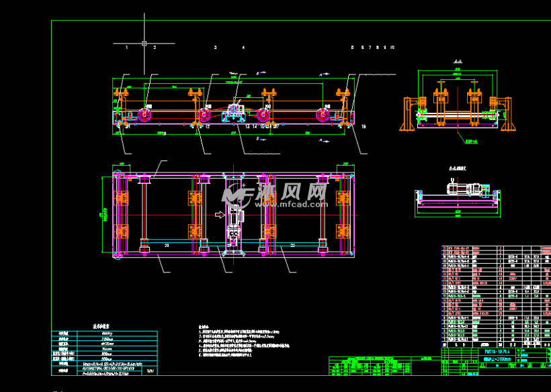Screen dimensions: 551x392
Task: Click part balloon number 1 at top
Action: pyautogui.click(x=126, y=48)
